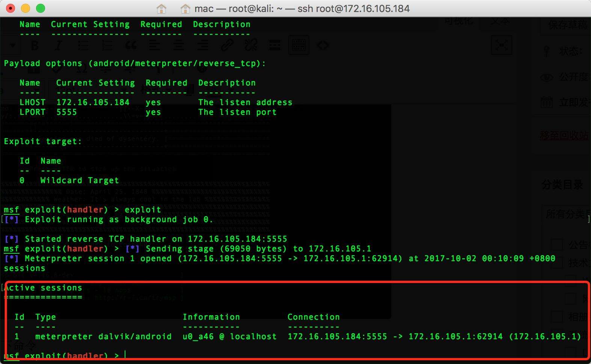The image size is (591, 364).
Task: Toggle Bold in the background editor toolbar
Action: (x=35, y=45)
